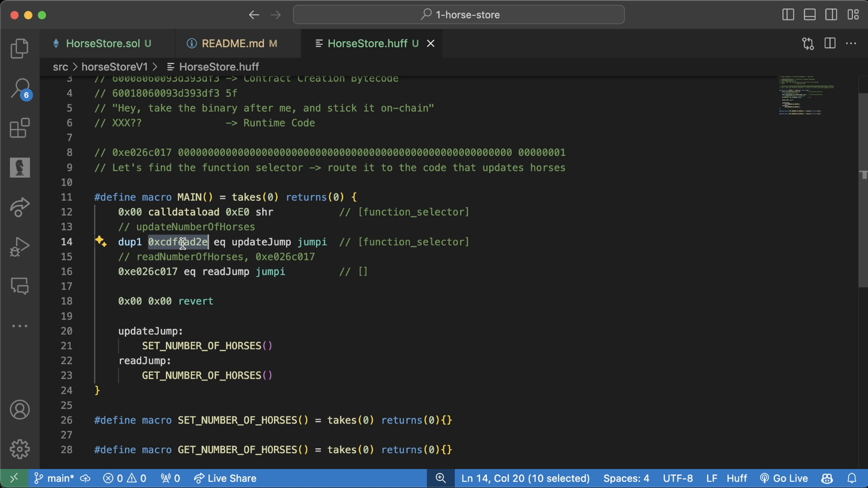Open the Comments panel icon
Viewport: 868px width, 488px height.
[x=19, y=286]
